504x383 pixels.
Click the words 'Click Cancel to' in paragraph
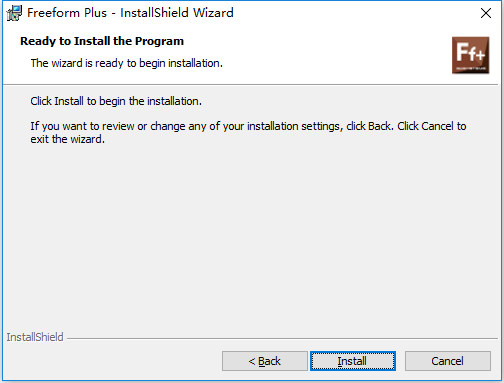click(432, 126)
